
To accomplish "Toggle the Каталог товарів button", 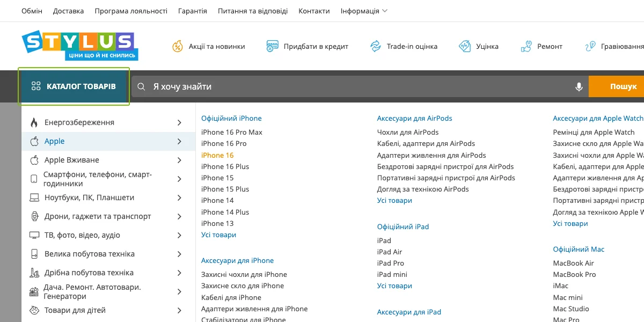I will [74, 86].
